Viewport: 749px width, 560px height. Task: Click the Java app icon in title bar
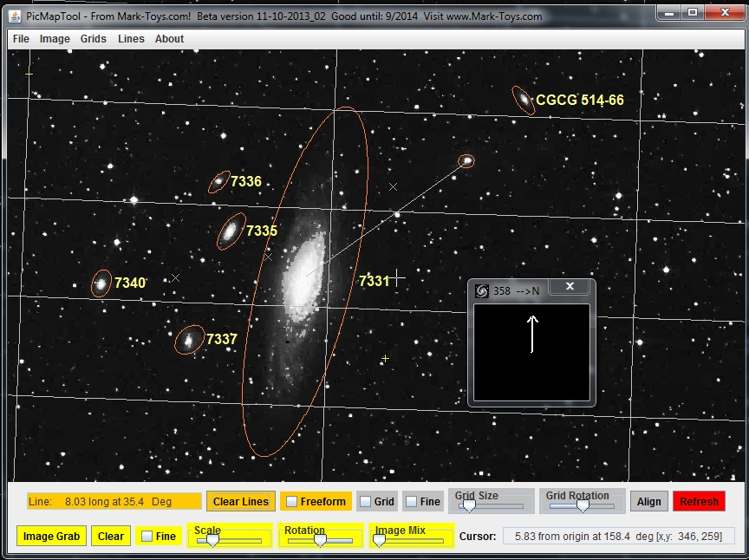[x=15, y=16]
